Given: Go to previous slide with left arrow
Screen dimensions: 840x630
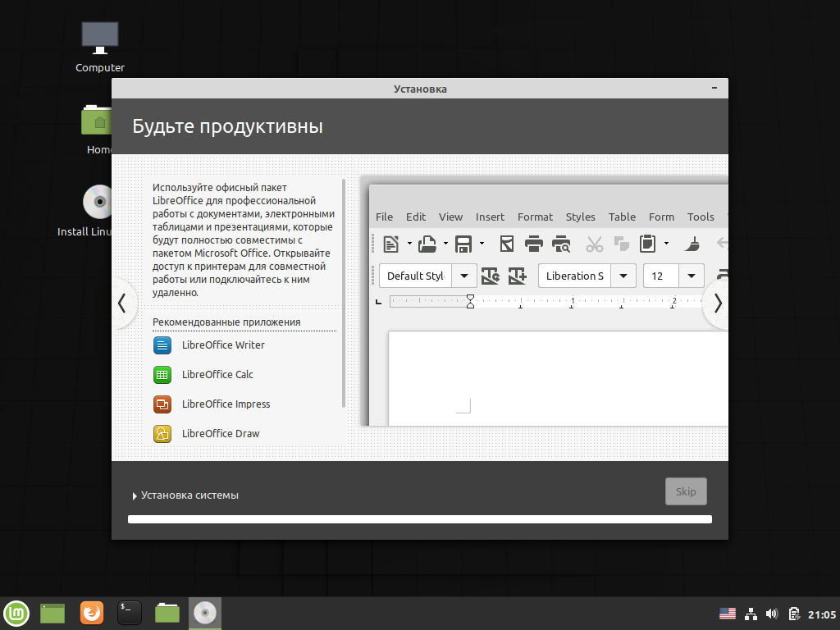Looking at the screenshot, I should (123, 304).
